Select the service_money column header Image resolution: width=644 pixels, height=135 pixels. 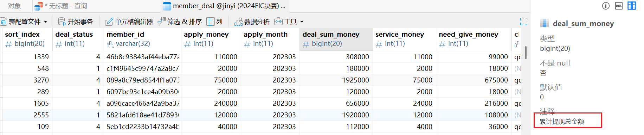coord(404,39)
